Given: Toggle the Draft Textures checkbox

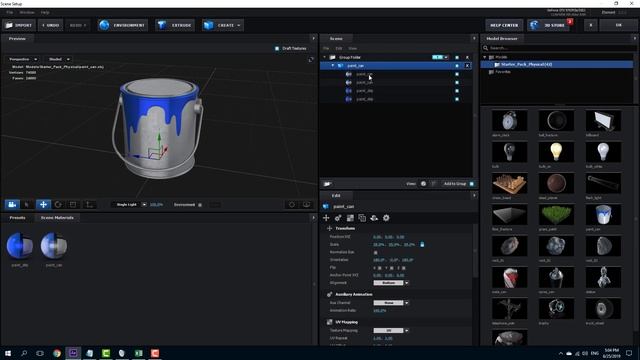Looking at the screenshot, I should pyautogui.click(x=277, y=48).
